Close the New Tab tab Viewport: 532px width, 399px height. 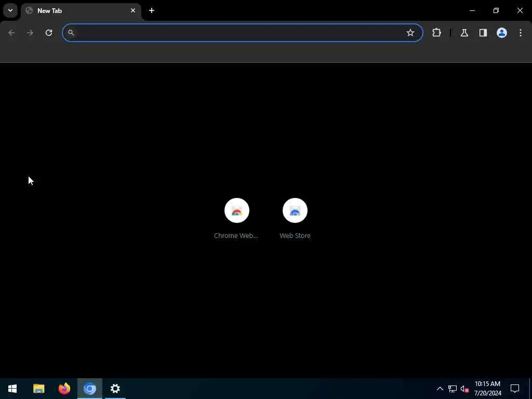pos(133,10)
